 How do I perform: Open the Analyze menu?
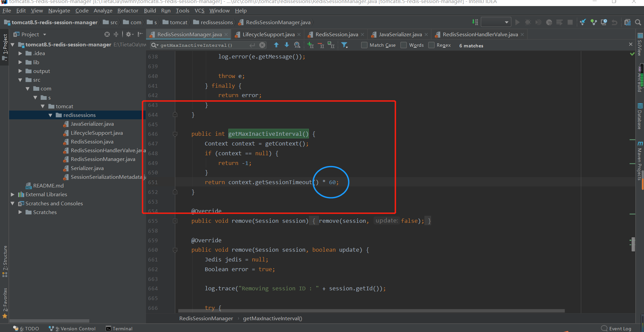point(103,11)
